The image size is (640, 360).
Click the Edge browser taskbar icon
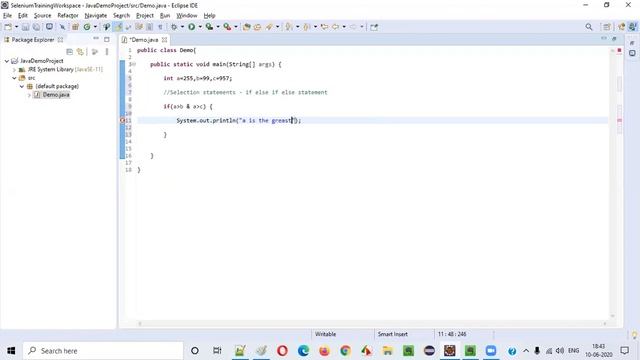click(x=303, y=351)
